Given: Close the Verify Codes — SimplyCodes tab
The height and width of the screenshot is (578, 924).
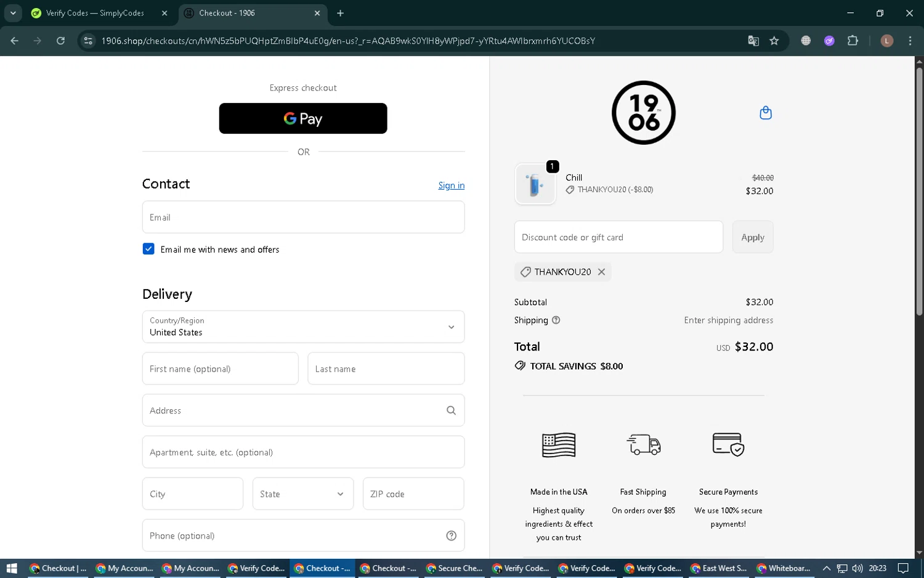Looking at the screenshot, I should point(164,13).
